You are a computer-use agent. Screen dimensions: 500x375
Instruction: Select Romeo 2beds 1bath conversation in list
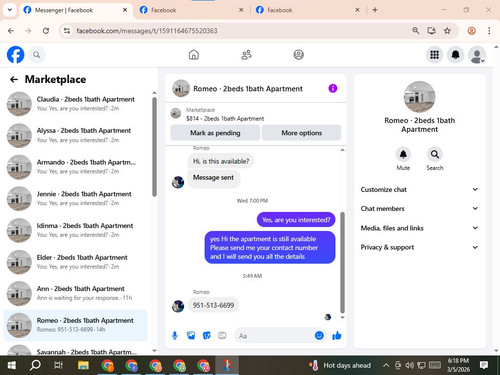[x=76, y=325]
